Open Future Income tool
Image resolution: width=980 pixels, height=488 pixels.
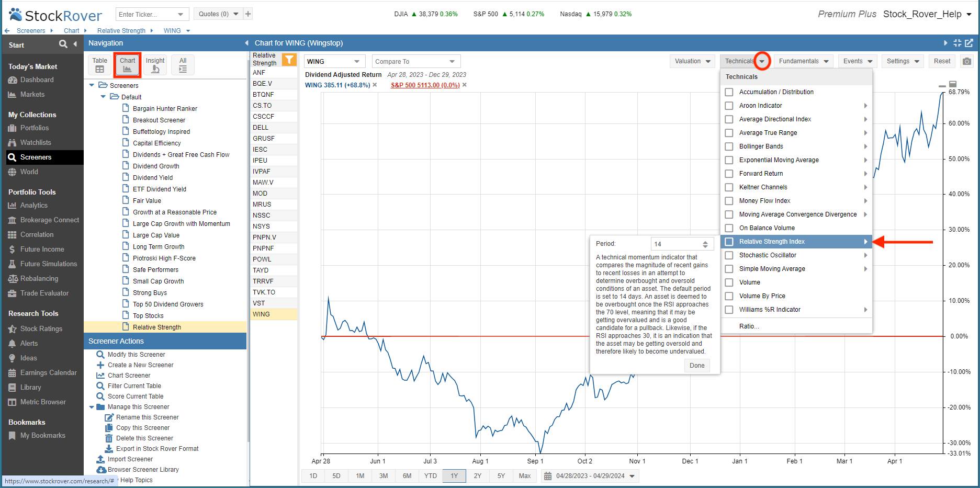tap(42, 249)
